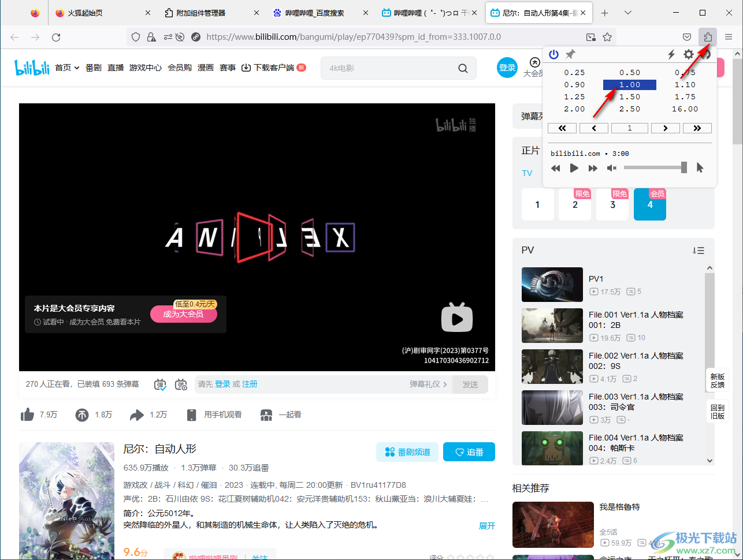Toggle danmaku display icon
Viewport: 743px width, 560px height.
160,384
